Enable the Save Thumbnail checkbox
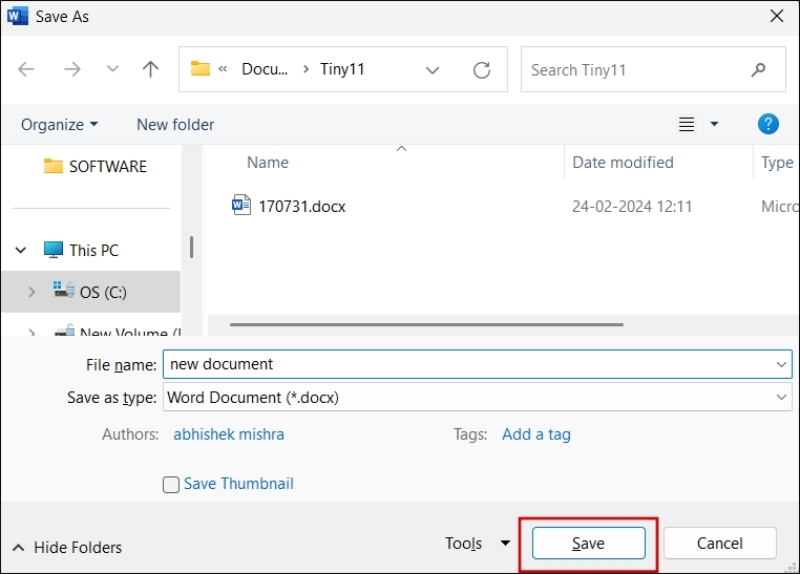800x574 pixels. [171, 484]
